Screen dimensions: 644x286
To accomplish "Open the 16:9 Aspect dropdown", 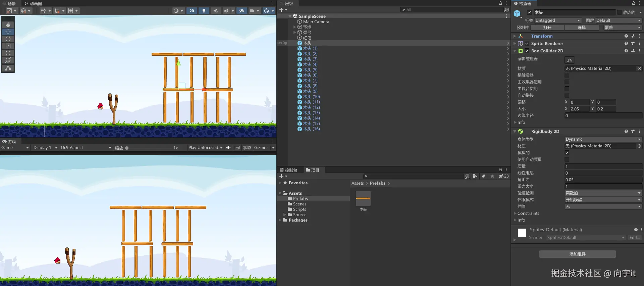I will pos(86,148).
